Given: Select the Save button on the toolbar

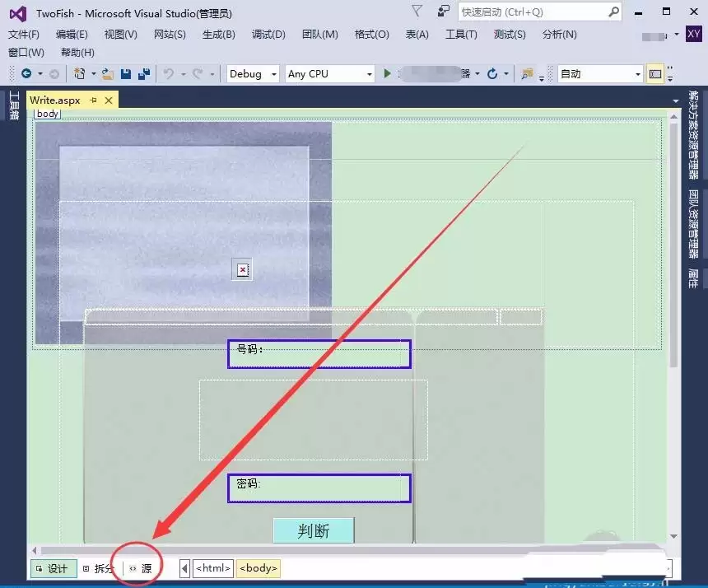Looking at the screenshot, I should click(125, 74).
